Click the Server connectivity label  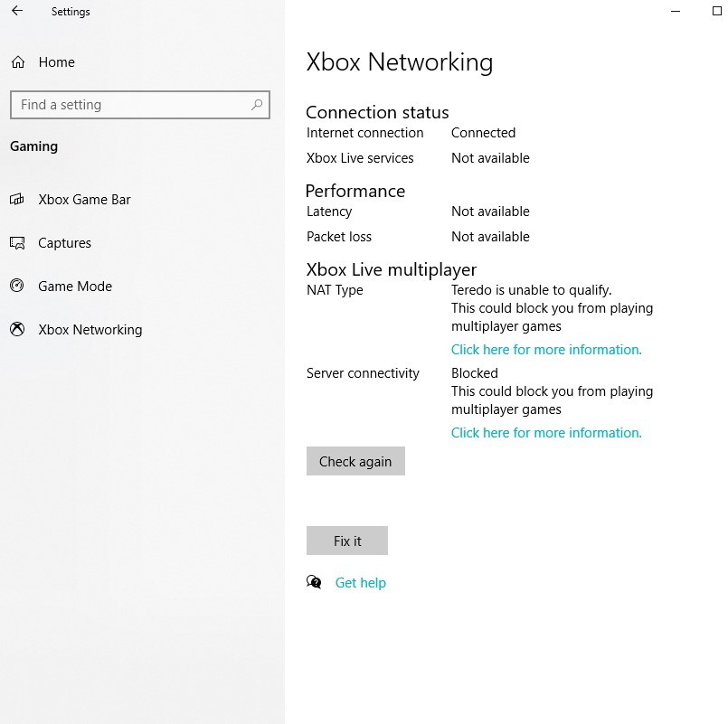[363, 373]
